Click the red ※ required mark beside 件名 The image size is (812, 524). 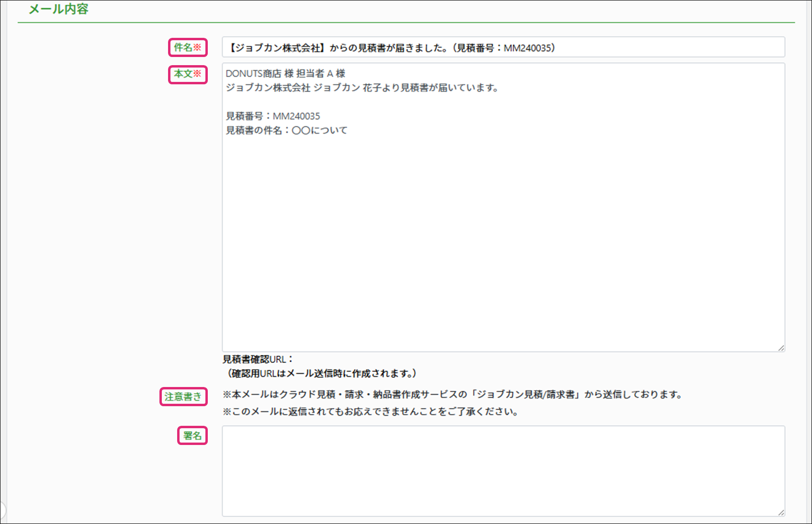pyautogui.click(x=197, y=47)
